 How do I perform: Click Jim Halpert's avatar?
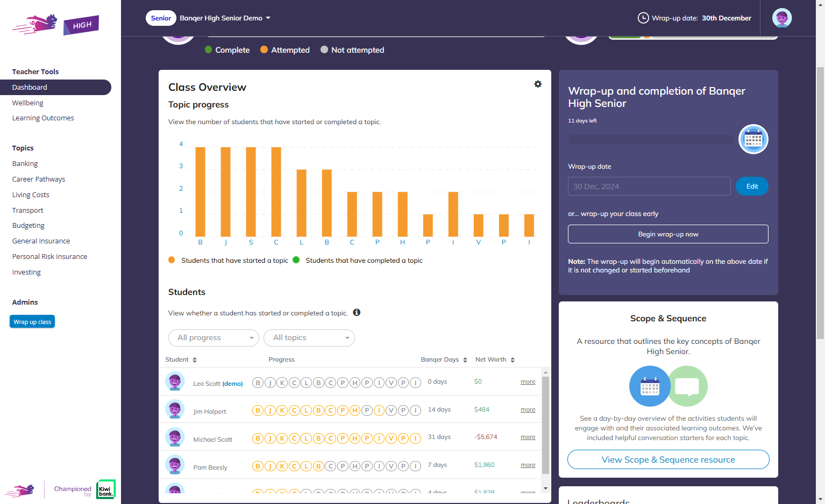(x=175, y=409)
